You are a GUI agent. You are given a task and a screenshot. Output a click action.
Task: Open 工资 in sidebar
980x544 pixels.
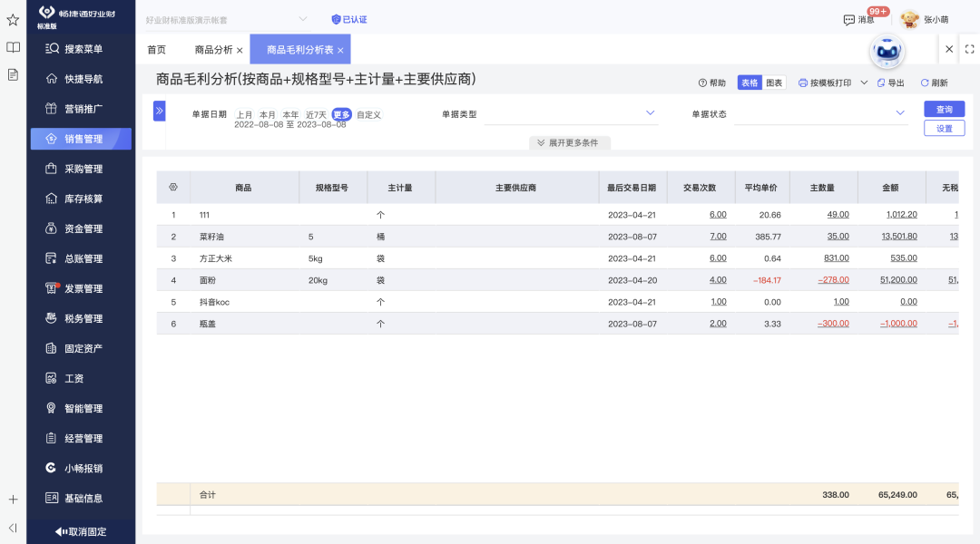(x=82, y=378)
